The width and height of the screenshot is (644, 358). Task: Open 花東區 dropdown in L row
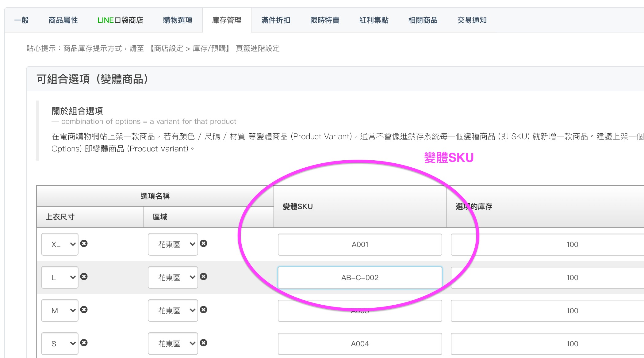point(173,277)
